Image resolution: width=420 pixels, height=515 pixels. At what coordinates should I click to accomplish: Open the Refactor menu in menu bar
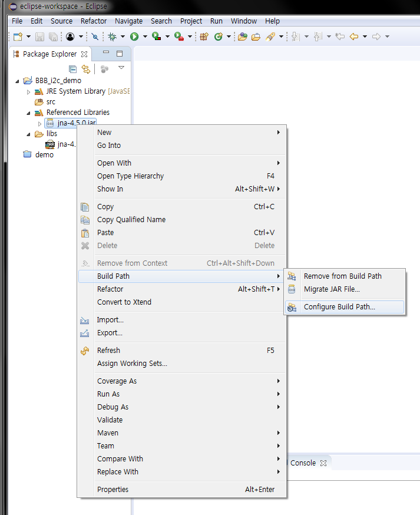(94, 21)
